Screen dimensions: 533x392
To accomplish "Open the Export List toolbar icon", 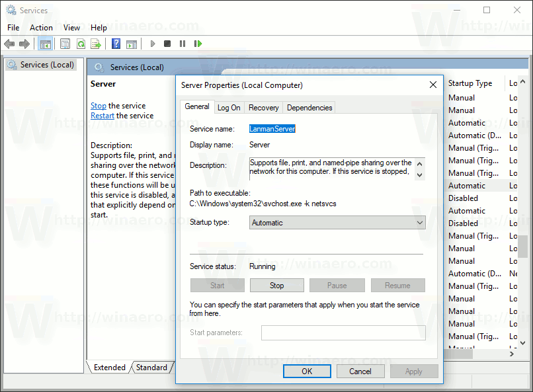I will pyautogui.click(x=96, y=44).
